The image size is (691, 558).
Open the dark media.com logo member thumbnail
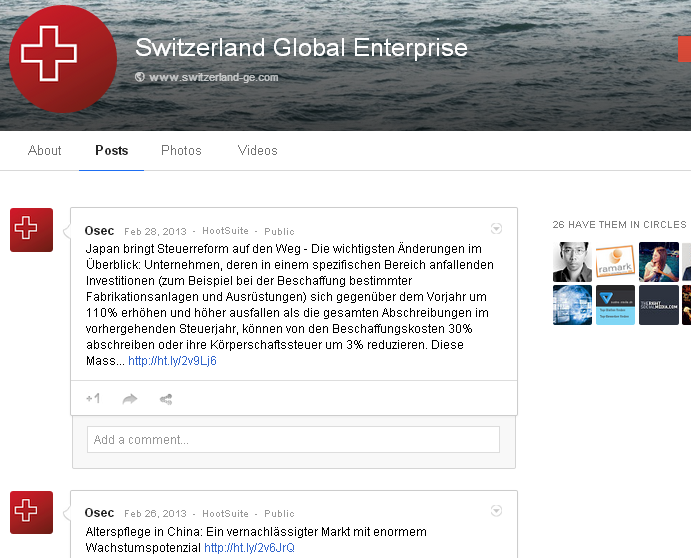click(x=659, y=305)
